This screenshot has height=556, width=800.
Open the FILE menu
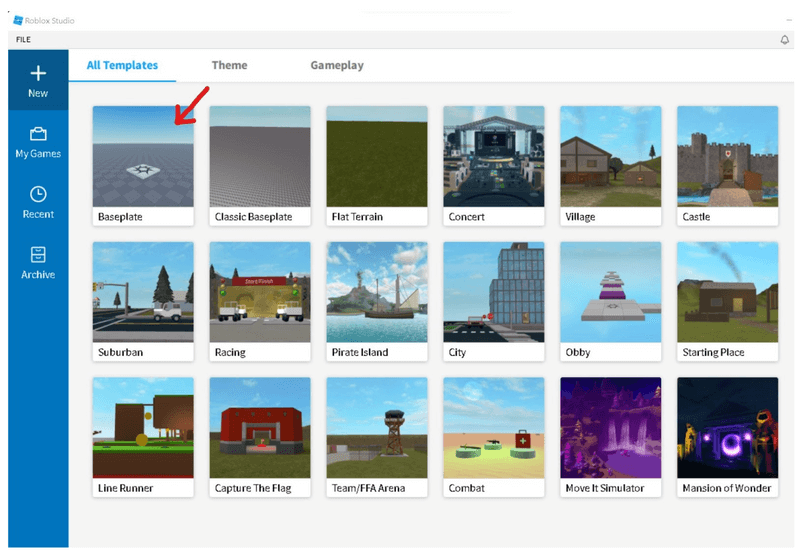coord(23,39)
